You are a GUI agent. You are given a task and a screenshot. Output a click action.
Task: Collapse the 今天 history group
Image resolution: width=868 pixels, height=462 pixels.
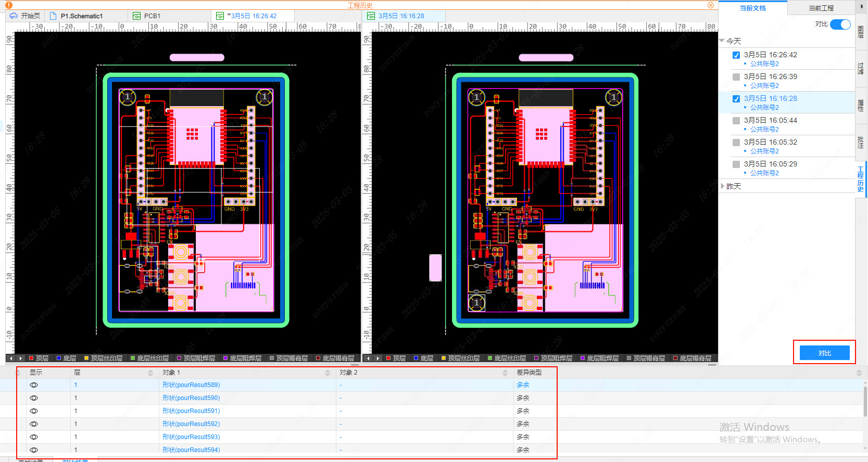click(722, 41)
